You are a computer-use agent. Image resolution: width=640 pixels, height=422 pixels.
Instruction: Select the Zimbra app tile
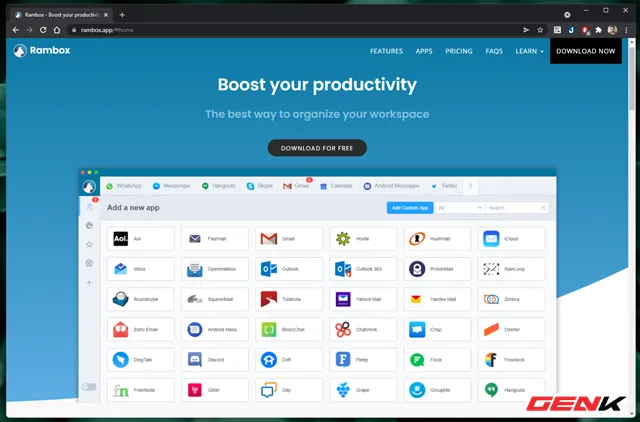tap(511, 299)
